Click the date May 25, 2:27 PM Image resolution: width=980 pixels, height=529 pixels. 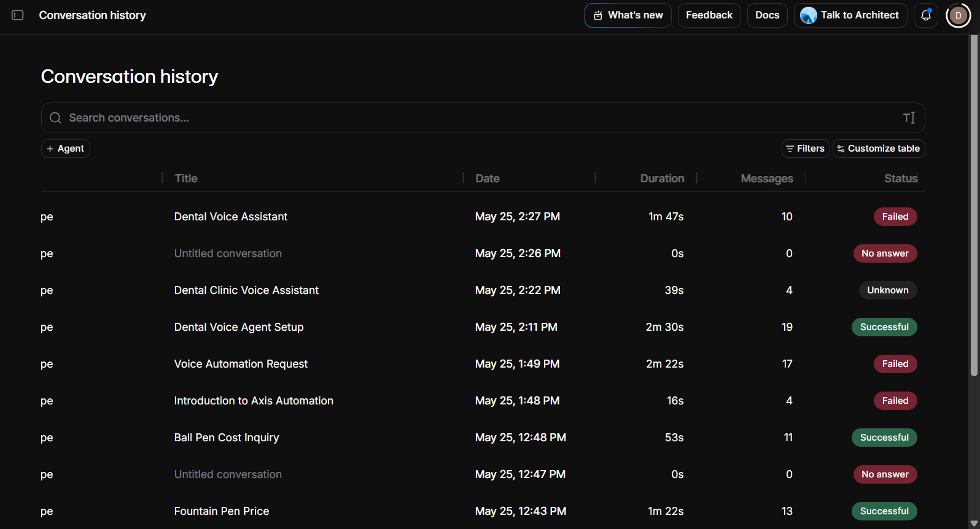pos(518,217)
